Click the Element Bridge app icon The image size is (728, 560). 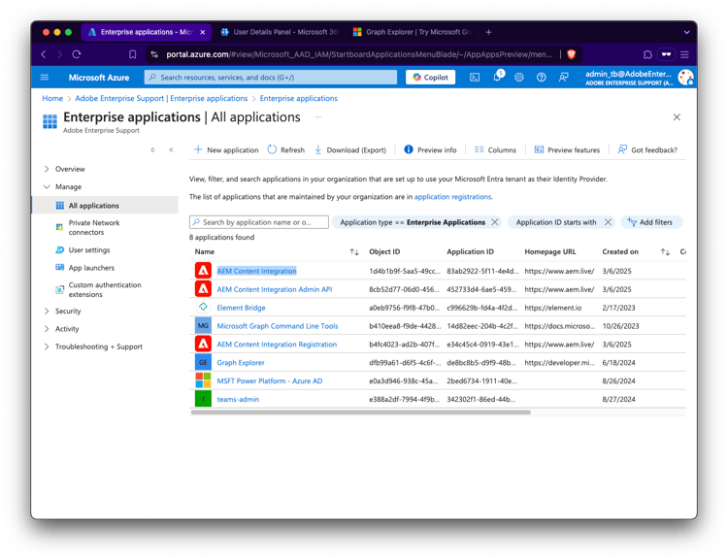pos(203,307)
